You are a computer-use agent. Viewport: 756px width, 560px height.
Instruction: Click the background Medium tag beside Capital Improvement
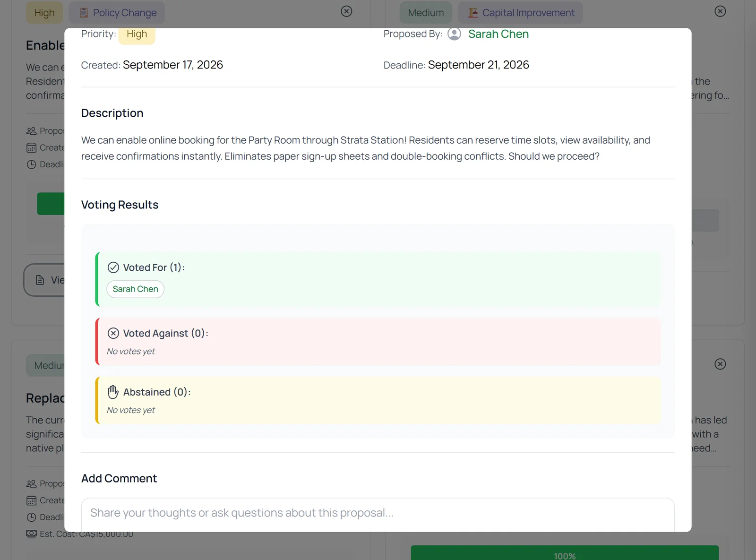click(426, 13)
